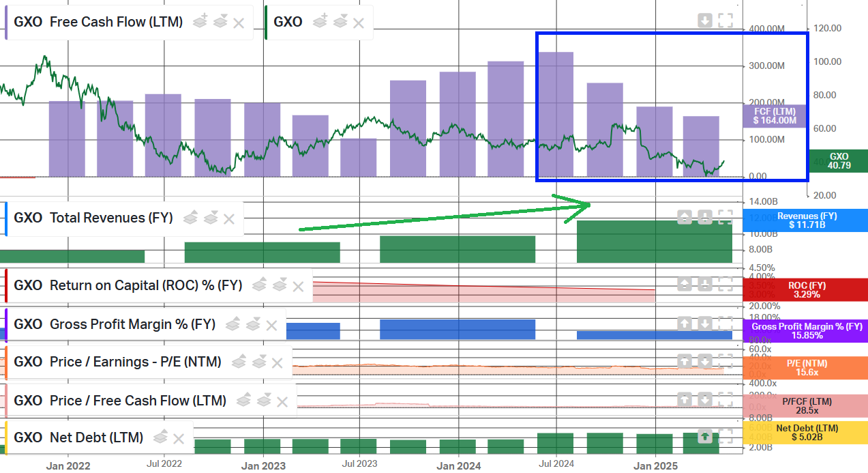This screenshot has height=473, width=868.
Task: Remove the Free Cash Flow (LTM) series
Action: point(239,23)
